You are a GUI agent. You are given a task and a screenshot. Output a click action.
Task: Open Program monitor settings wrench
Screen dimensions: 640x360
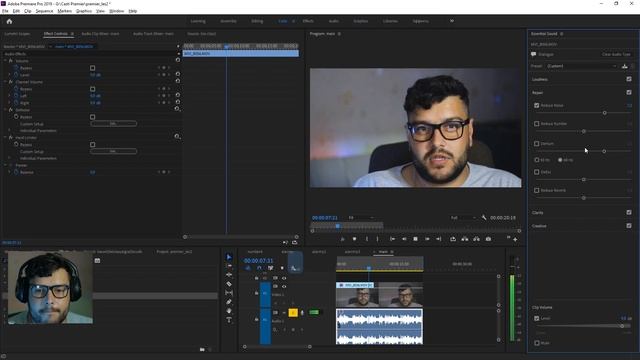coord(484,218)
